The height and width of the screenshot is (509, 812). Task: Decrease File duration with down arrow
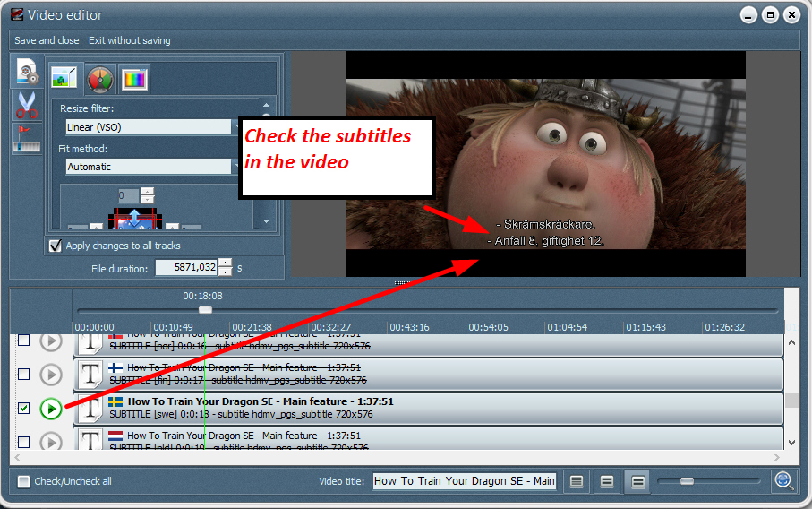[x=226, y=272]
